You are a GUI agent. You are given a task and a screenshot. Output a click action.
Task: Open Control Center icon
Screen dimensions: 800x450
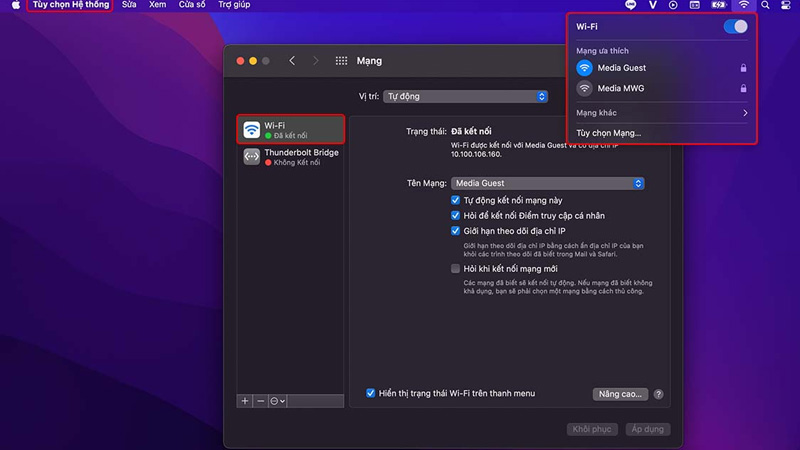click(x=786, y=5)
